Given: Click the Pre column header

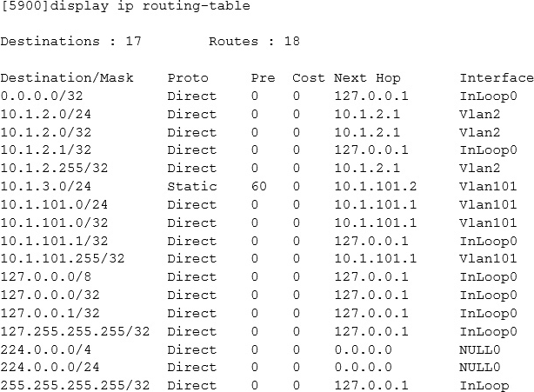Looking at the screenshot, I should [262, 78].
